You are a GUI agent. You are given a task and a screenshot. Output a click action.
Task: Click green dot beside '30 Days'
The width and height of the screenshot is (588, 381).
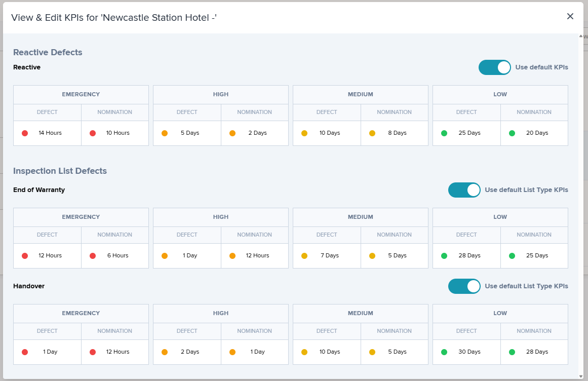point(444,352)
